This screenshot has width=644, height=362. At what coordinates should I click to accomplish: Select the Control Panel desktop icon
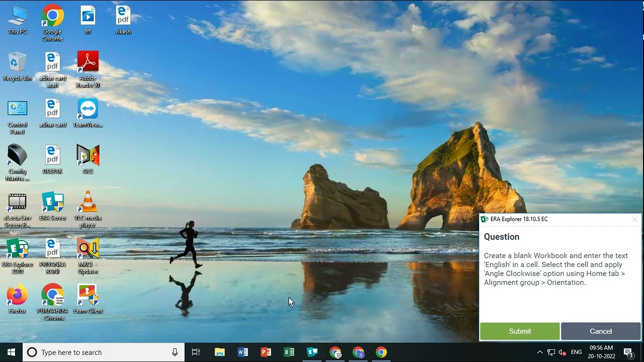pyautogui.click(x=17, y=117)
